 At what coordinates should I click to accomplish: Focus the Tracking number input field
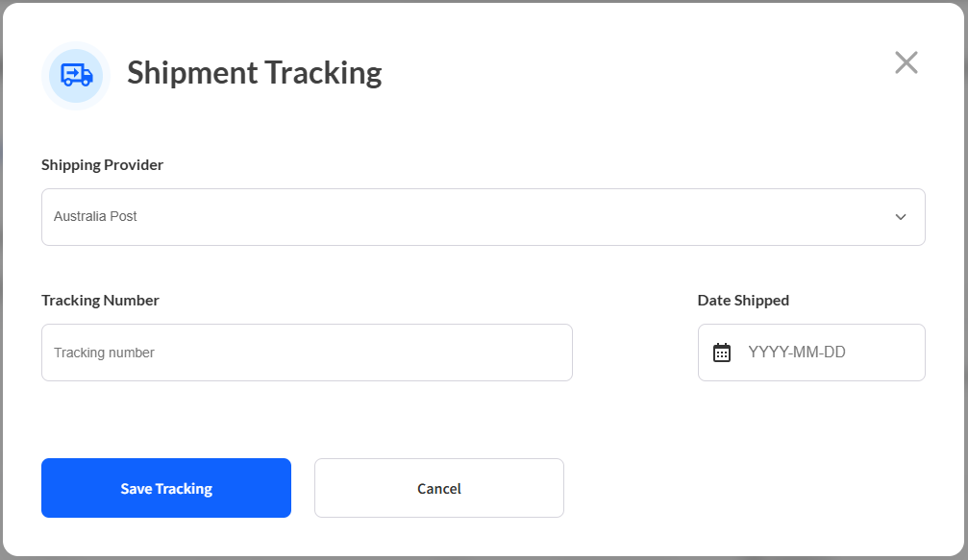(x=307, y=353)
